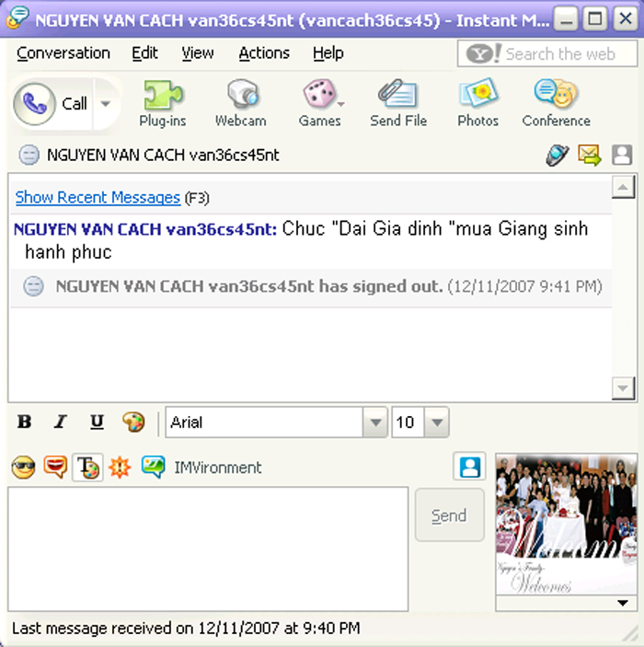Maximize the Instant Message window

coord(595,19)
